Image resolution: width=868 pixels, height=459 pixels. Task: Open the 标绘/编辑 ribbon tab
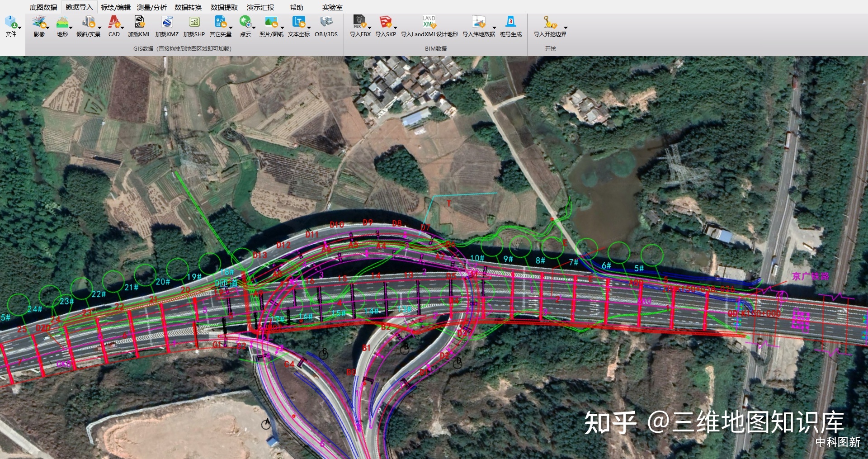coord(115,7)
